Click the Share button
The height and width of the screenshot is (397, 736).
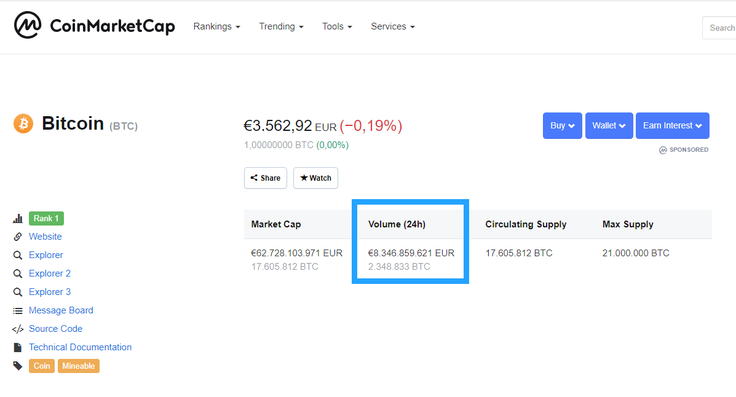(265, 178)
